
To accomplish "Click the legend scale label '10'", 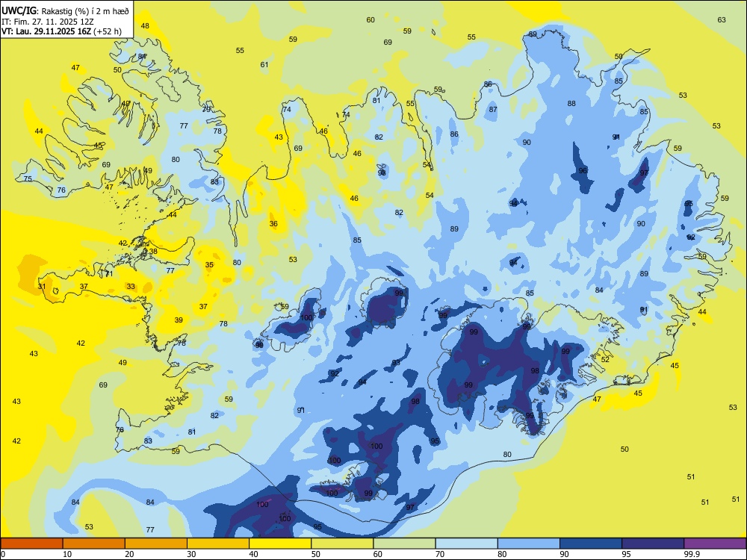I will tap(67, 554).
